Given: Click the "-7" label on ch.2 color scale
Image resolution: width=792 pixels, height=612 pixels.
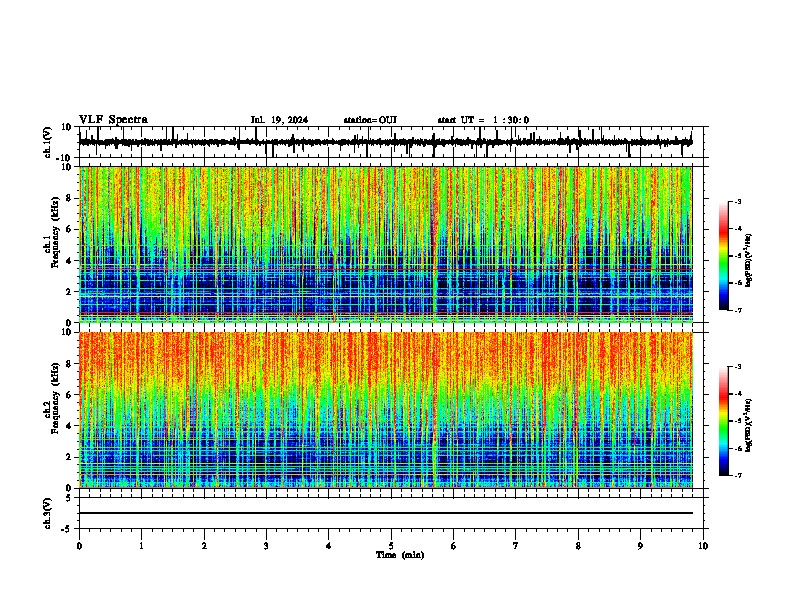Looking at the screenshot, I should coord(737,475).
